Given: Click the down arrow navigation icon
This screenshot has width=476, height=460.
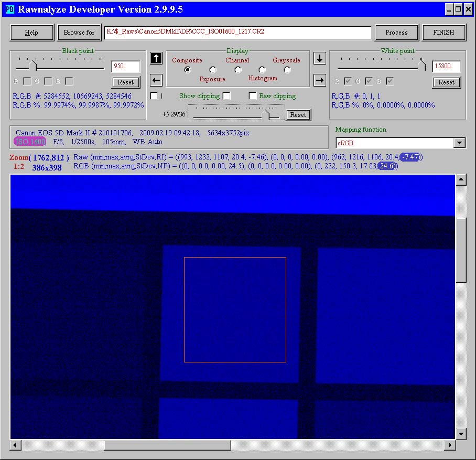Looking at the screenshot, I should click(x=319, y=58).
